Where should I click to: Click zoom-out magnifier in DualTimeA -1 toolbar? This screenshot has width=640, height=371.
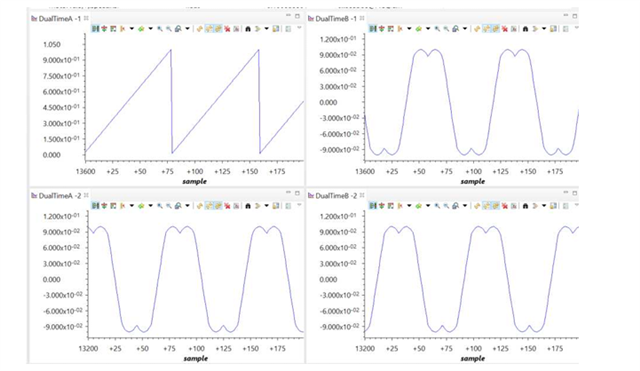pos(169,29)
